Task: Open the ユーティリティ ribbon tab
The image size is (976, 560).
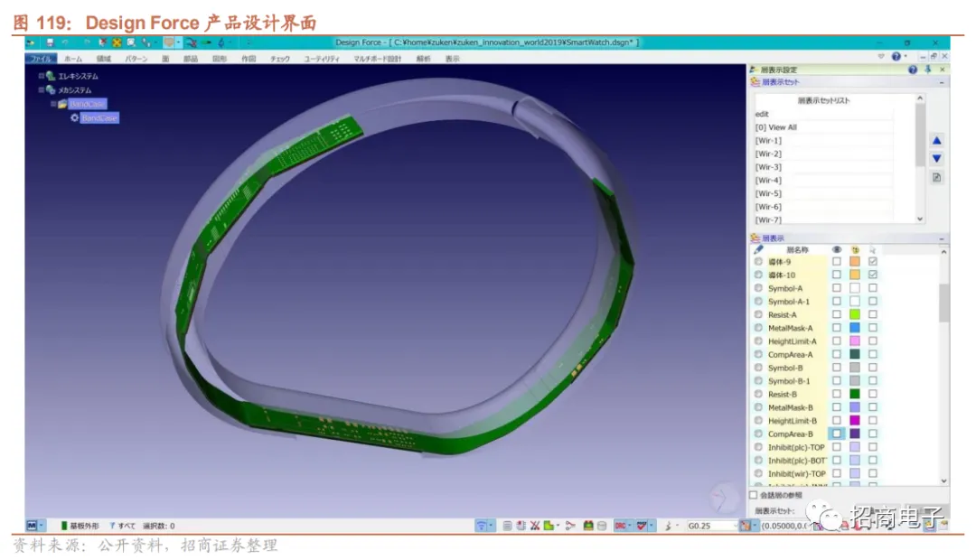Action: pos(321,59)
